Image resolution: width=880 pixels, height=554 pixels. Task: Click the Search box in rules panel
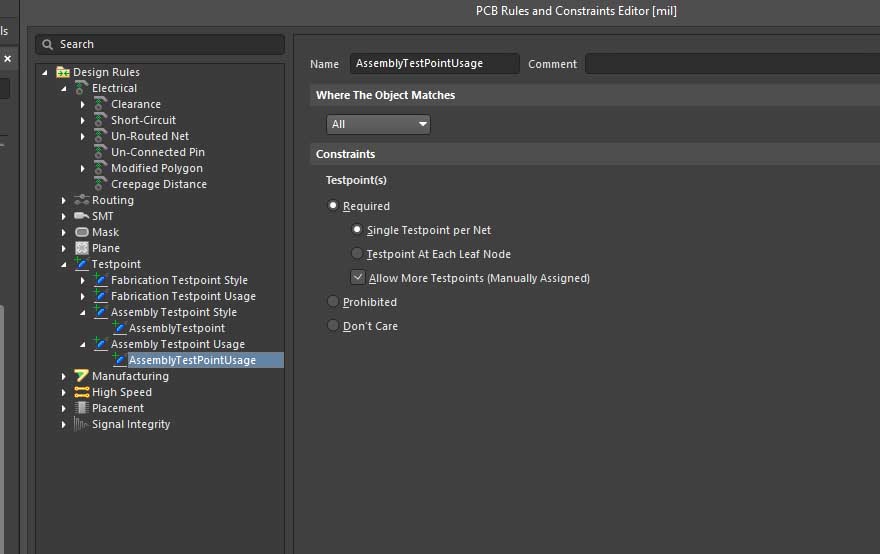(x=160, y=44)
